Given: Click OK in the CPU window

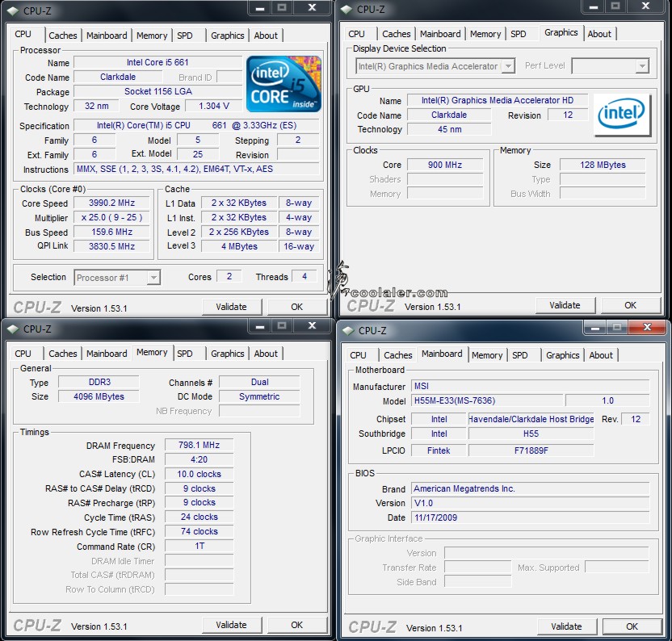Looking at the screenshot, I should tap(297, 307).
